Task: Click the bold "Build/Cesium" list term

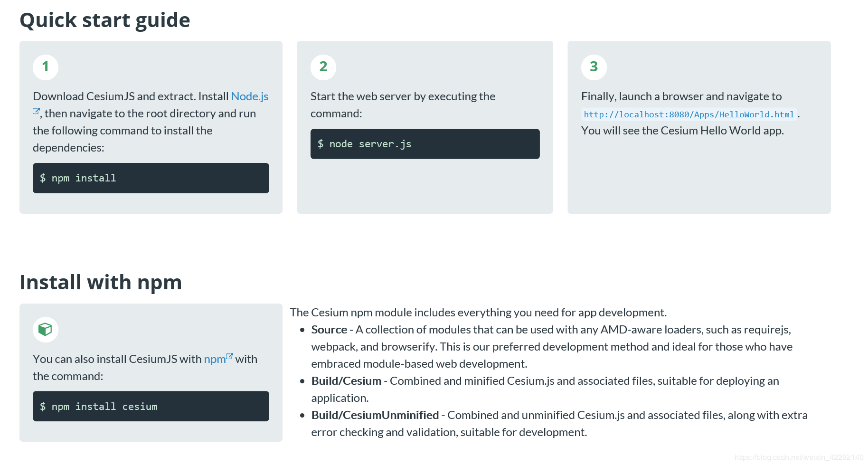Action: tap(346, 381)
